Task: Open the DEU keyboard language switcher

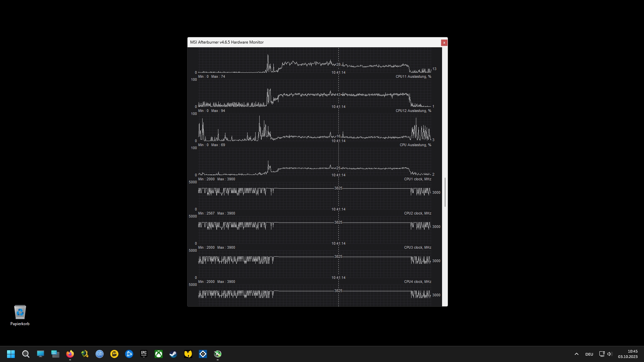Action: pos(589,354)
